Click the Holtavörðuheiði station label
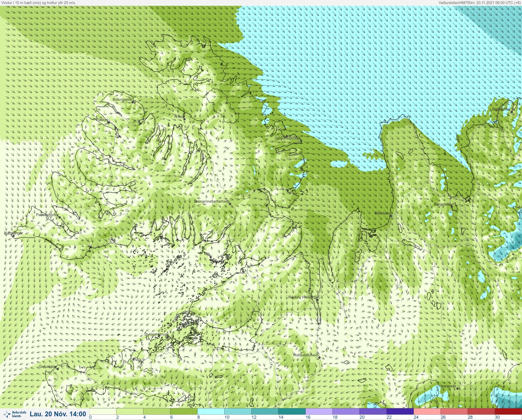The height and width of the screenshot is (420, 522). tap(306, 355)
